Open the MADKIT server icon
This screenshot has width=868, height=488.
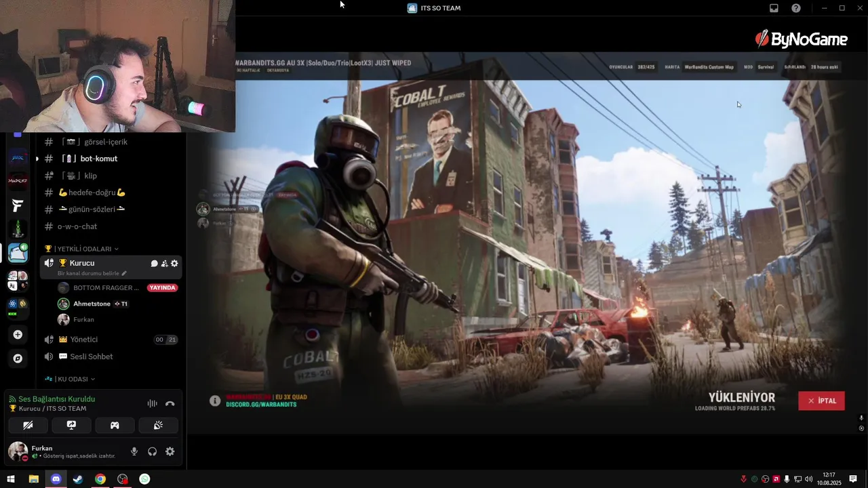tap(18, 181)
